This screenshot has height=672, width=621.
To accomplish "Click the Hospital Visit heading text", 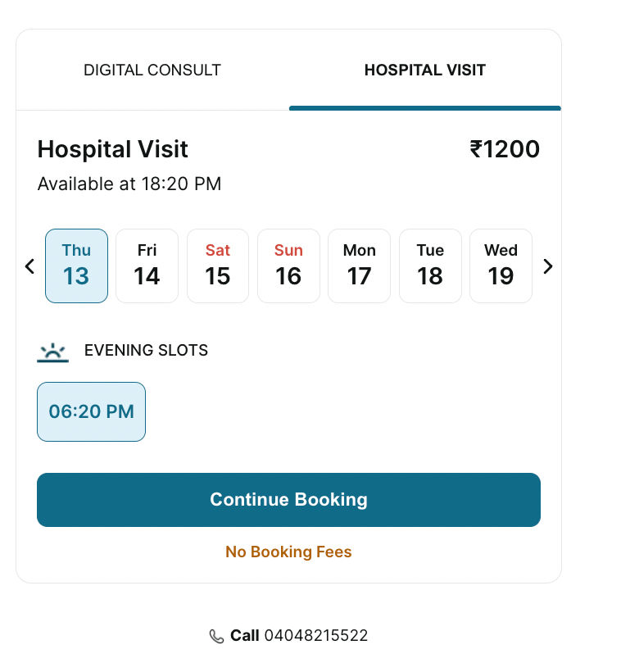I will point(113,149).
